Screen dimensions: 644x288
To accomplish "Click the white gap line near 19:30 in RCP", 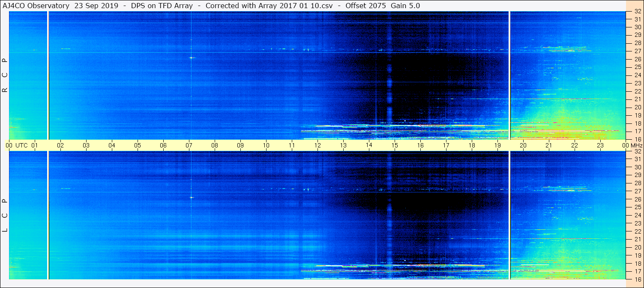I will 509,75.
